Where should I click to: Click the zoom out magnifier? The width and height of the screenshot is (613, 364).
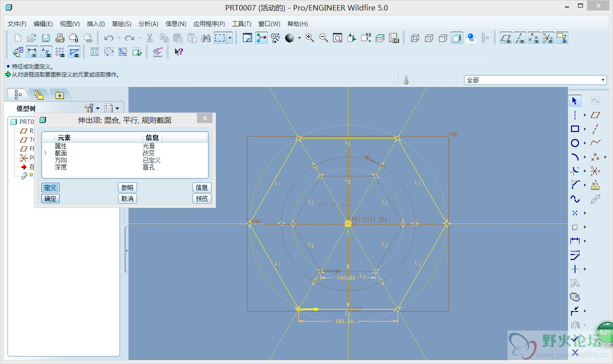pos(323,38)
